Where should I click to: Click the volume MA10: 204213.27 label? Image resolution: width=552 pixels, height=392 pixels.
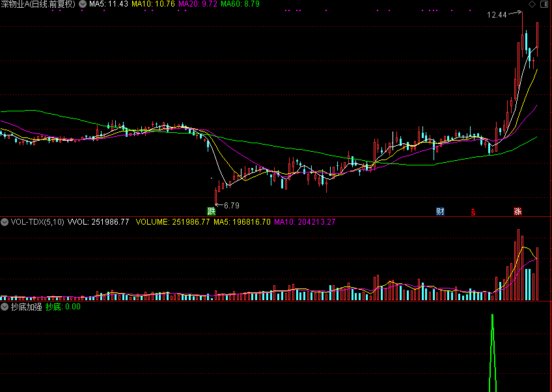click(305, 222)
